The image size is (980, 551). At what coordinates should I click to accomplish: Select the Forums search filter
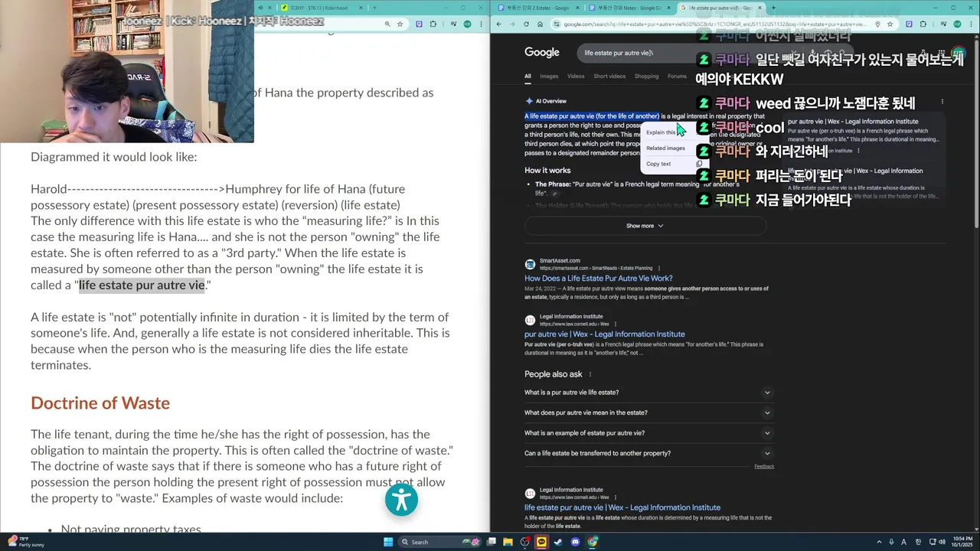click(x=677, y=77)
